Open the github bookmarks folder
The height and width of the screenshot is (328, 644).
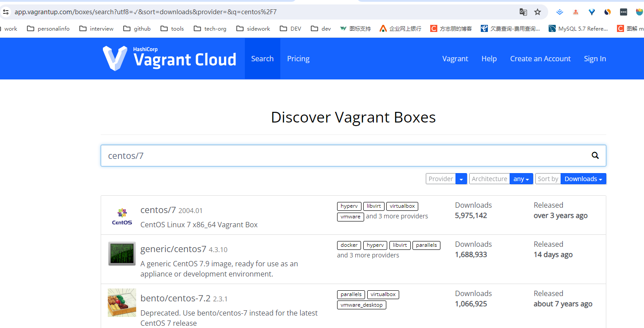[137, 28]
